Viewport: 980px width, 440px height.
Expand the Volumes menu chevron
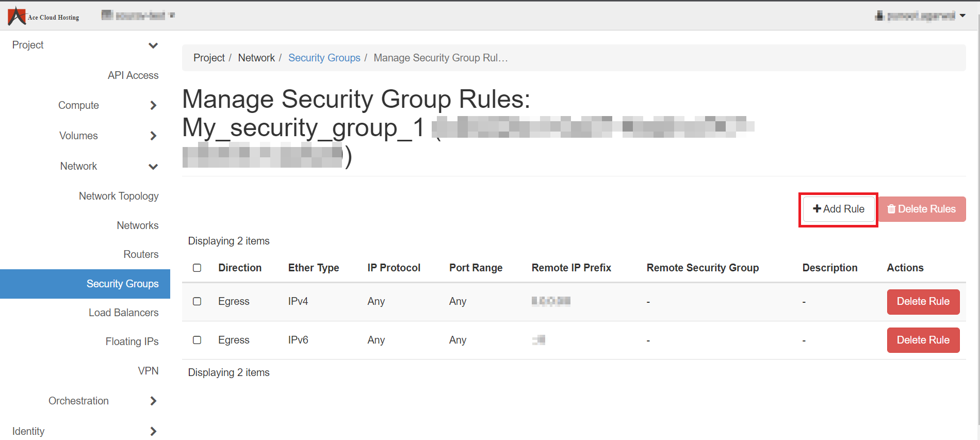click(153, 136)
